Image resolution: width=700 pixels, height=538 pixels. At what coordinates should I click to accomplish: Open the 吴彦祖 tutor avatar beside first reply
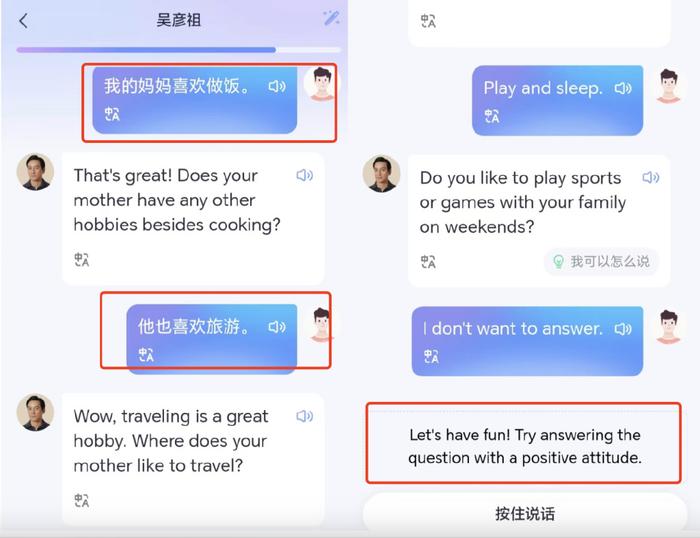(35, 172)
